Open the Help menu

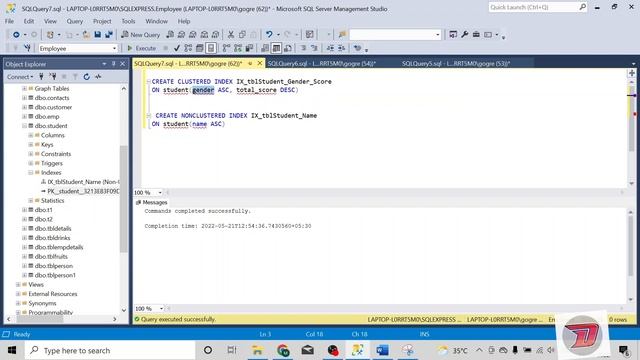coord(184,21)
